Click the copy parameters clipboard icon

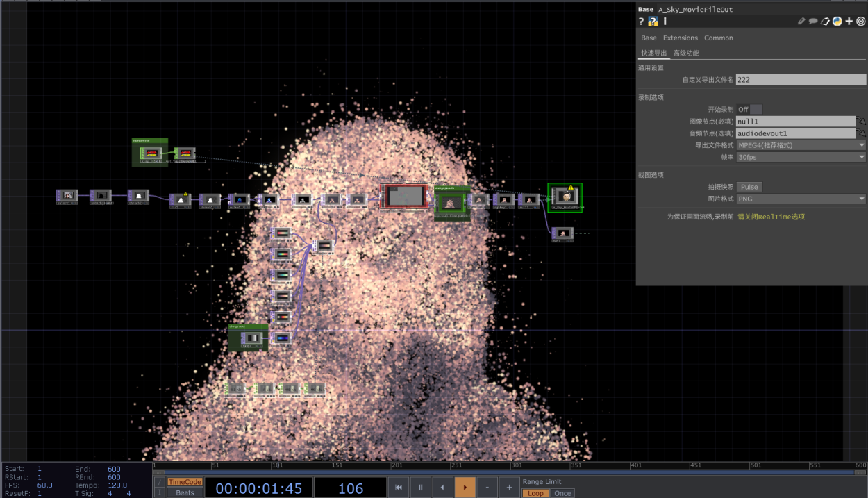point(826,21)
